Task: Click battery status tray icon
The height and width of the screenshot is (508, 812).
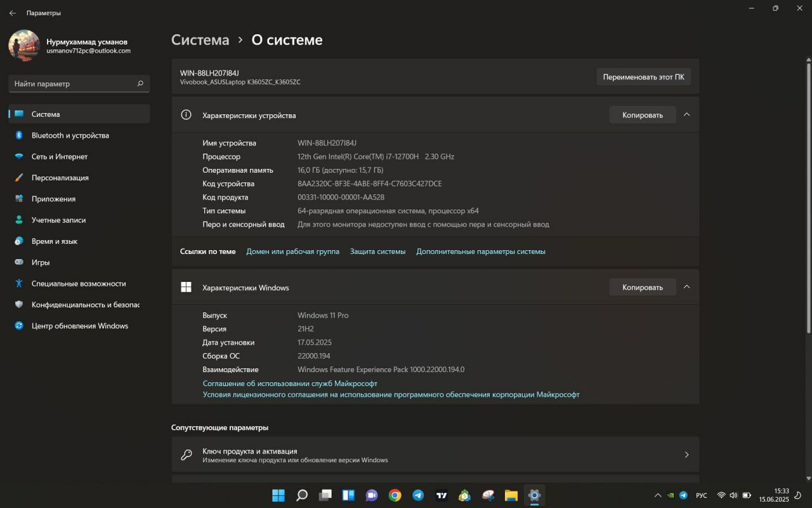Action: 747,495
